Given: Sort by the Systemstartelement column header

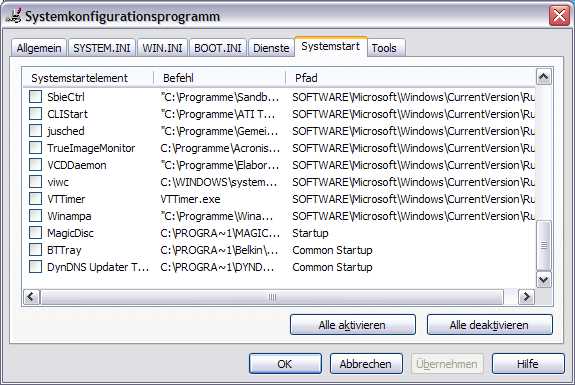Looking at the screenshot, I should click(x=88, y=78).
